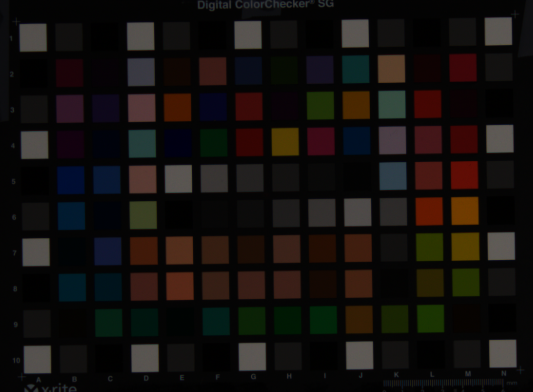Select the deep blue patch at B5
The height and width of the screenshot is (392, 533).
71,180
